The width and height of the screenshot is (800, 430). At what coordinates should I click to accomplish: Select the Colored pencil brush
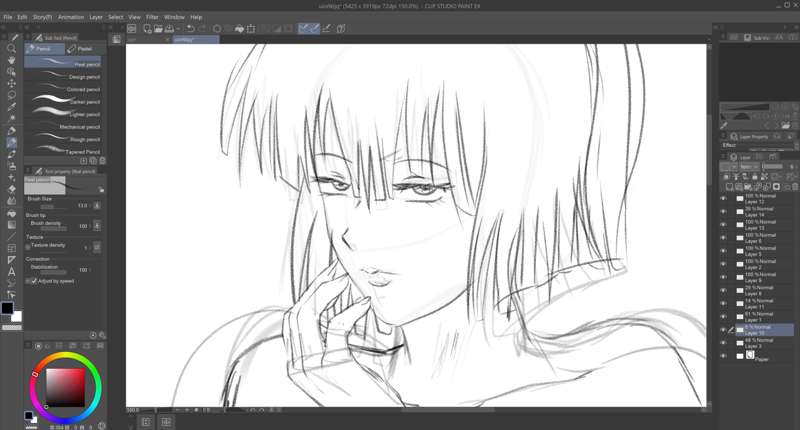click(x=63, y=89)
